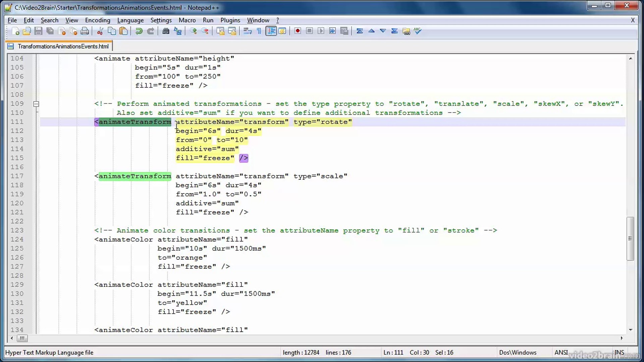This screenshot has height=362, width=644.
Task: Open a file via toolbar folder icon
Action: pos(27,31)
